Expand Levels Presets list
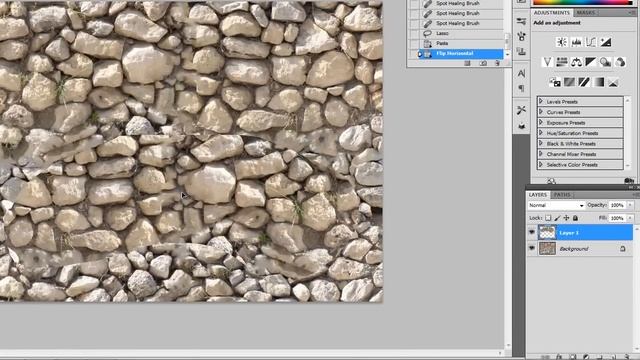This screenshot has width=640, height=360. pos(541,101)
